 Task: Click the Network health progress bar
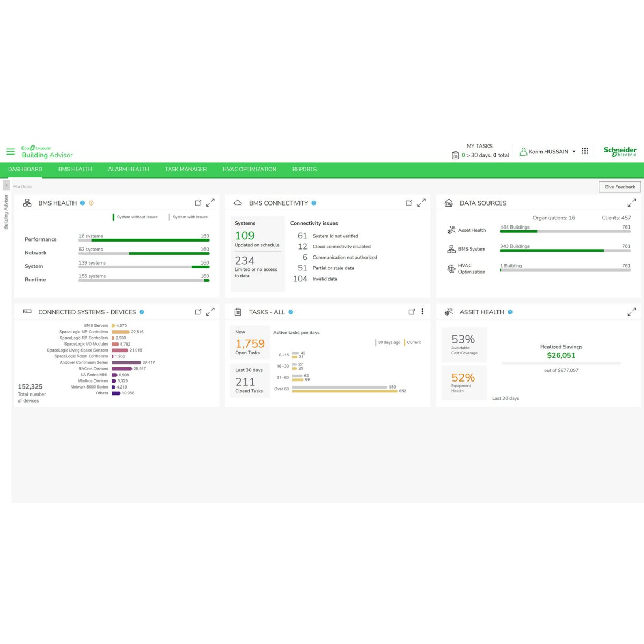144,253
